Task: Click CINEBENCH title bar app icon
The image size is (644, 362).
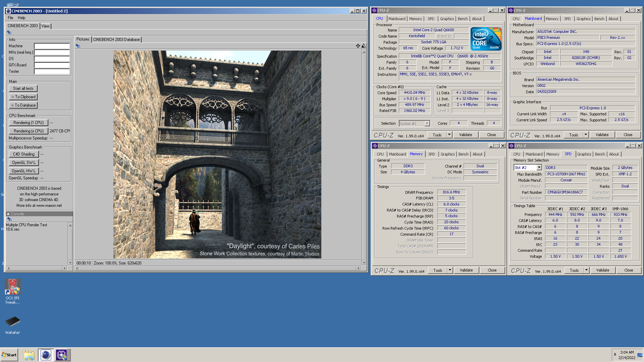Action: (8, 11)
